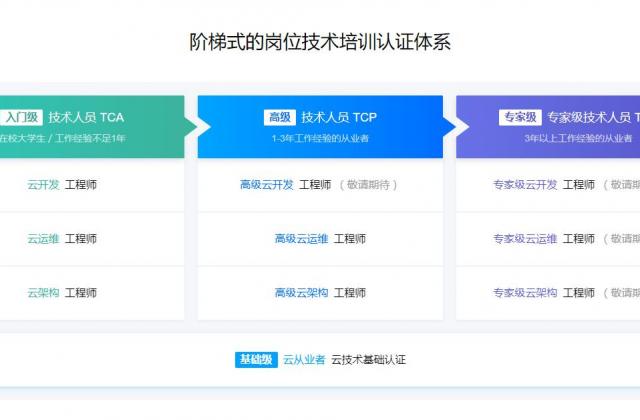Click the 基础级 badge at bottom
Image resolution: width=640 pixels, height=420 pixels.
click(256, 360)
